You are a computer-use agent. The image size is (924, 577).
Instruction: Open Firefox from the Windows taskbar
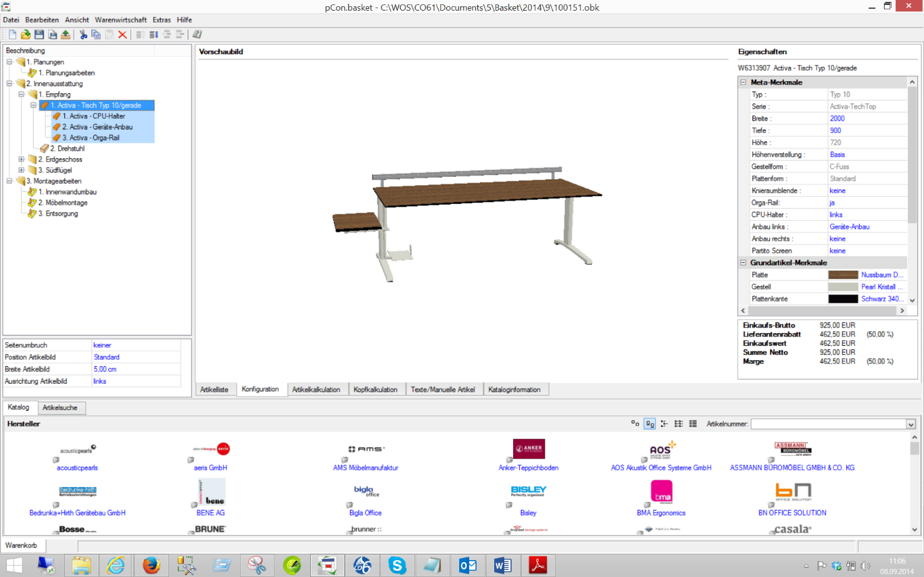point(151,565)
